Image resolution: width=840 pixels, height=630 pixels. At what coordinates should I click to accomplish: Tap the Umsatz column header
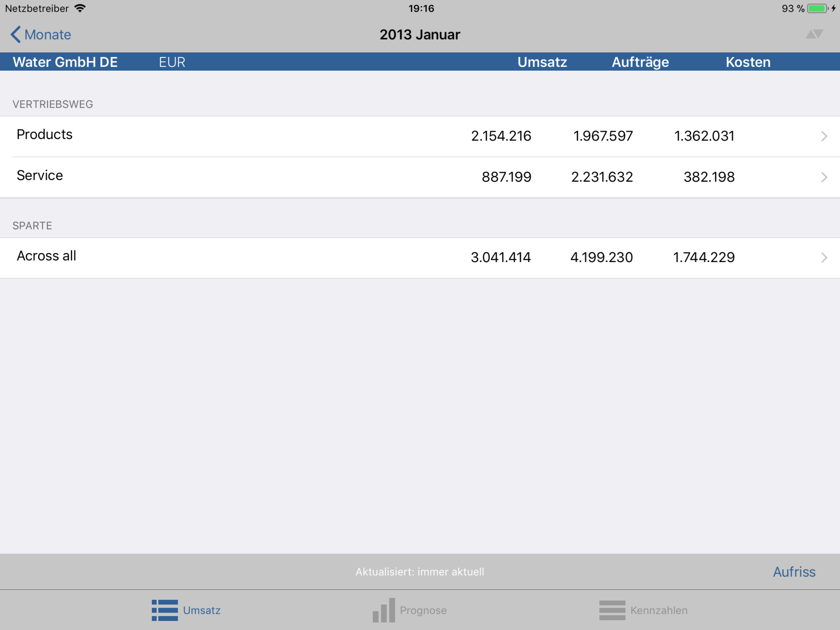click(542, 62)
